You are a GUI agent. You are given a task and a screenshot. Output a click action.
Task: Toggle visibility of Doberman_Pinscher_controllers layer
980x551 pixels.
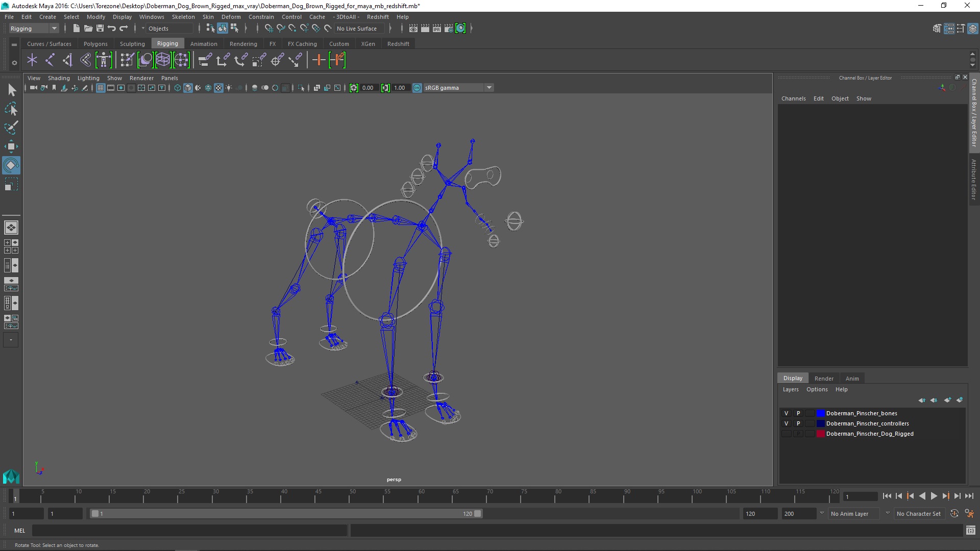pos(786,423)
